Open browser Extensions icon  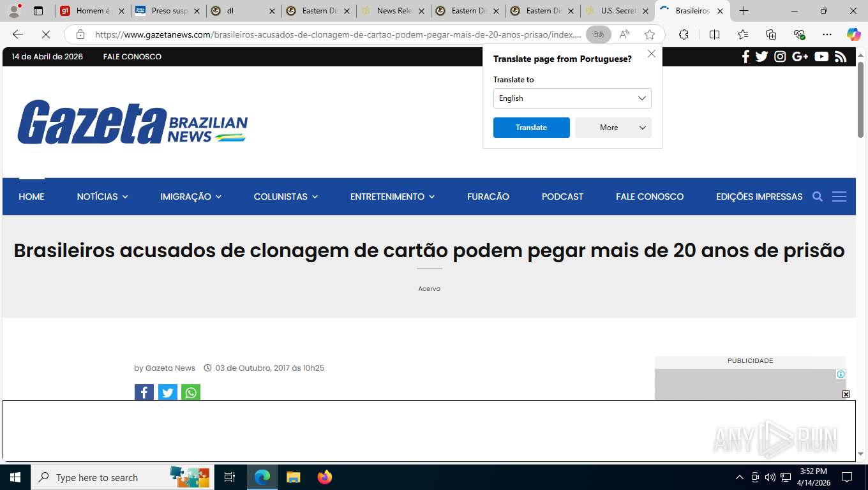[684, 34]
